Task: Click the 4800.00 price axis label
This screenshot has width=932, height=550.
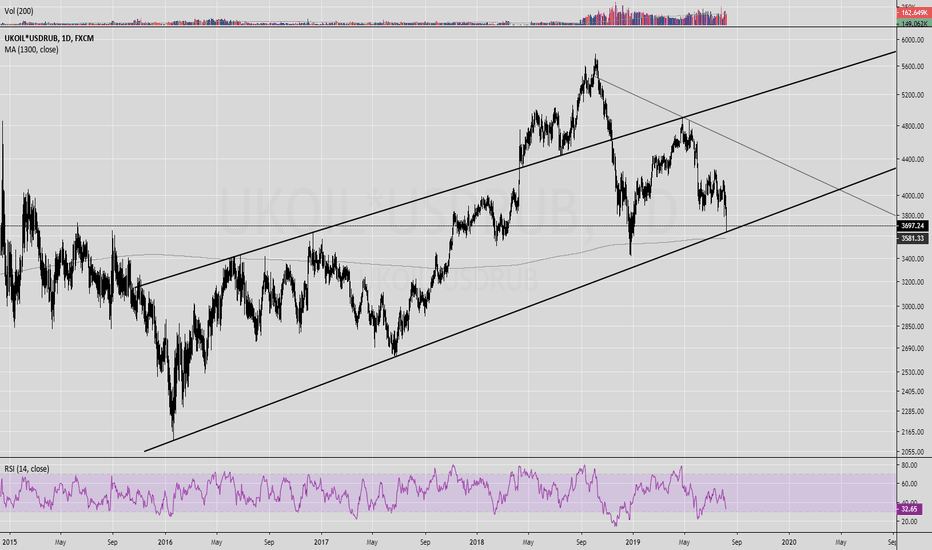Action: (912, 126)
